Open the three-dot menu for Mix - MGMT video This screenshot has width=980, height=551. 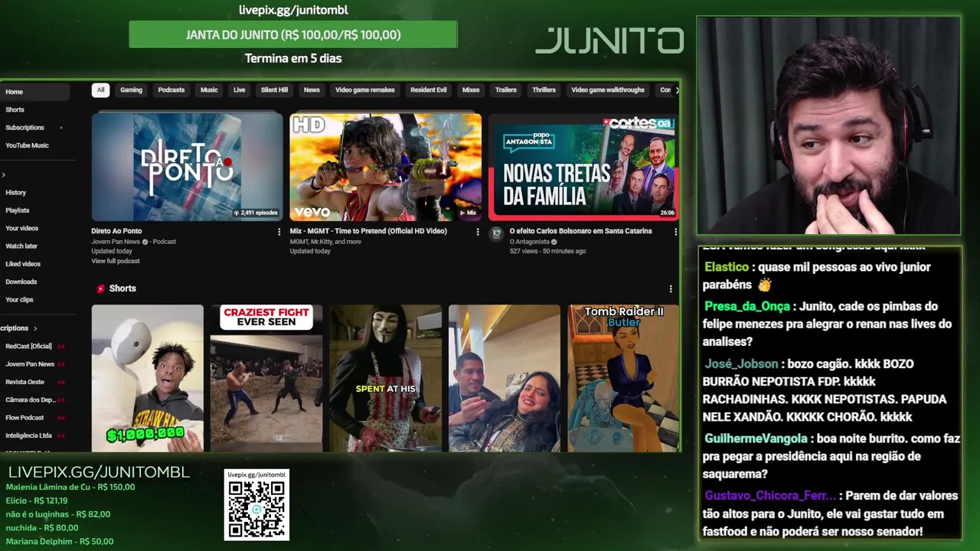pos(478,231)
